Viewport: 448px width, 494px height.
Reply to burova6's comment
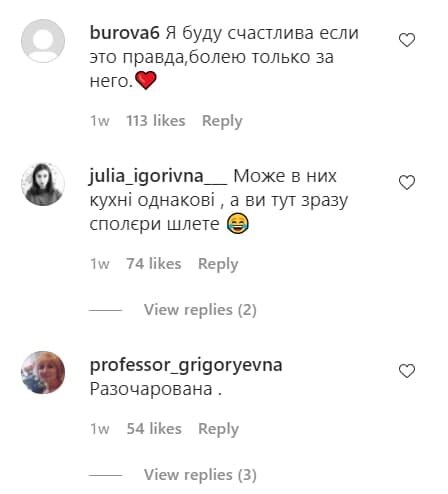[x=222, y=121]
